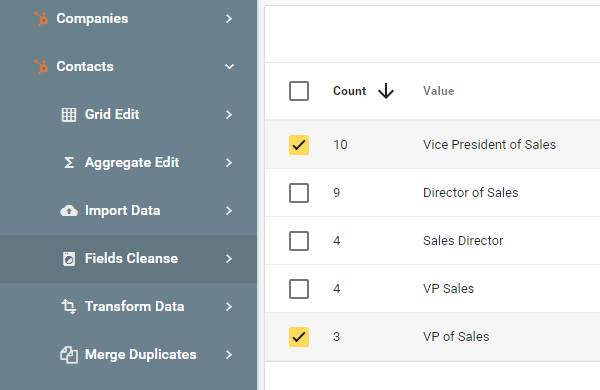Uncheck the Vice President of Sales row
Screen dimensions: 600x390
[299, 145]
